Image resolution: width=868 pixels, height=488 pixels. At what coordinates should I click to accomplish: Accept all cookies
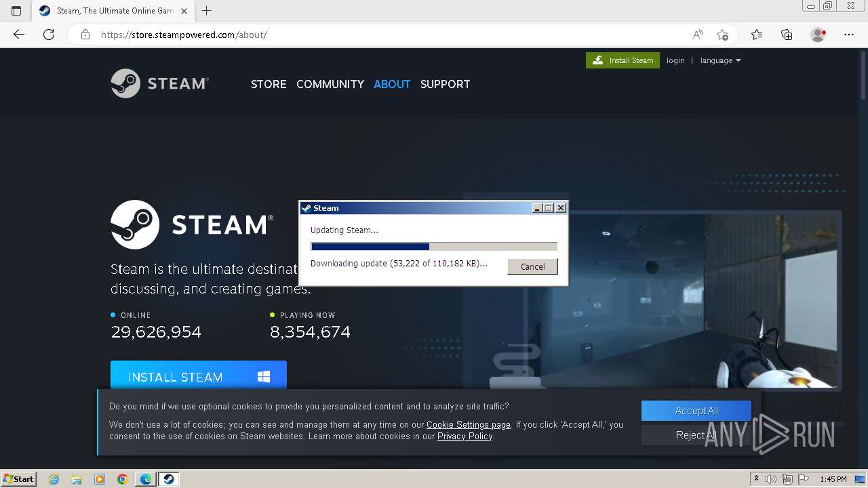696,411
